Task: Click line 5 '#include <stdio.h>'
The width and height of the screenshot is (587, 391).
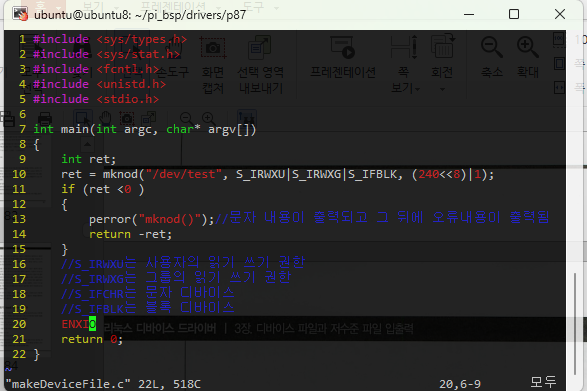Action: pos(96,99)
